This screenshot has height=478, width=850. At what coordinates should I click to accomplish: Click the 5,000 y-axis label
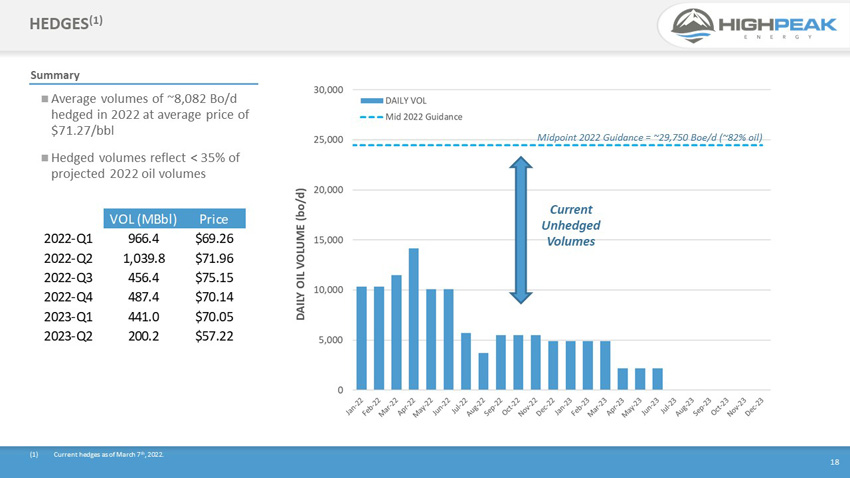click(x=331, y=340)
